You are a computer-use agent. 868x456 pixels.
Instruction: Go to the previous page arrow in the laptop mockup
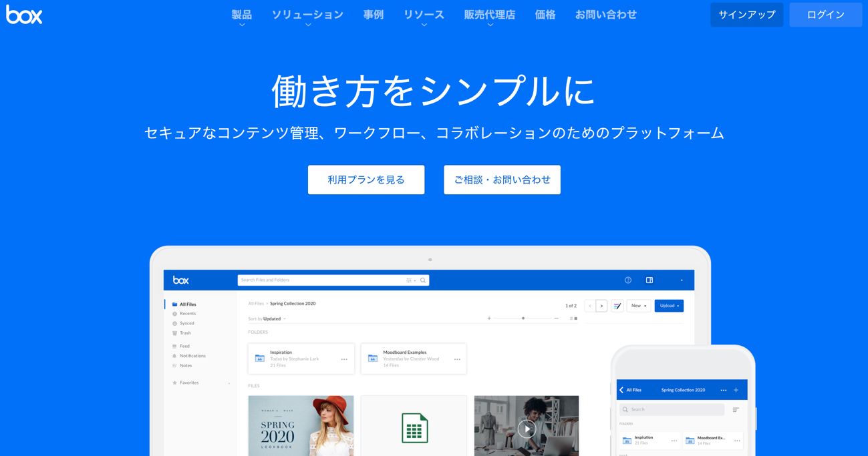590,306
